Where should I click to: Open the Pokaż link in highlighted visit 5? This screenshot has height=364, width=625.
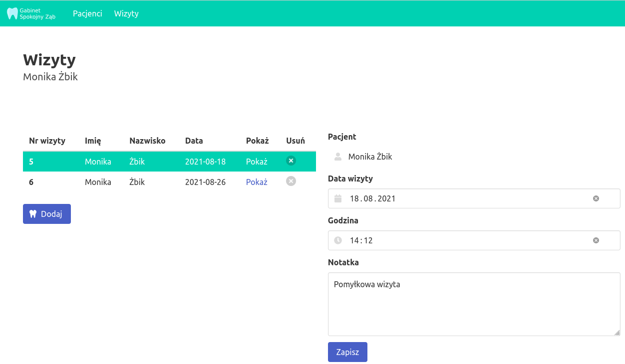[x=257, y=162]
